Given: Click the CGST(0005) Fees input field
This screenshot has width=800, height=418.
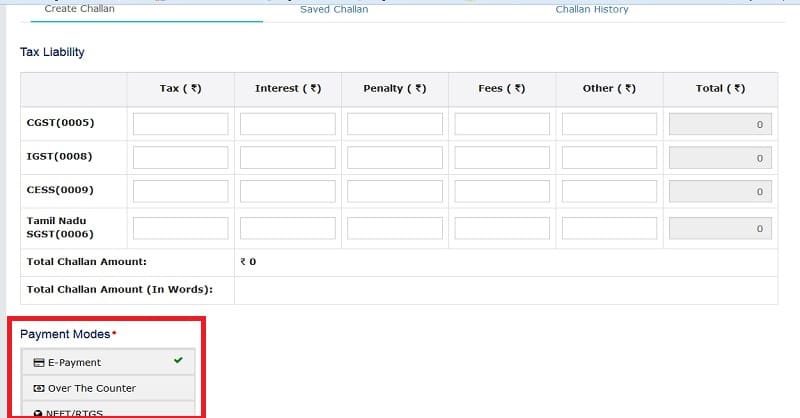Looking at the screenshot, I should click(x=502, y=124).
